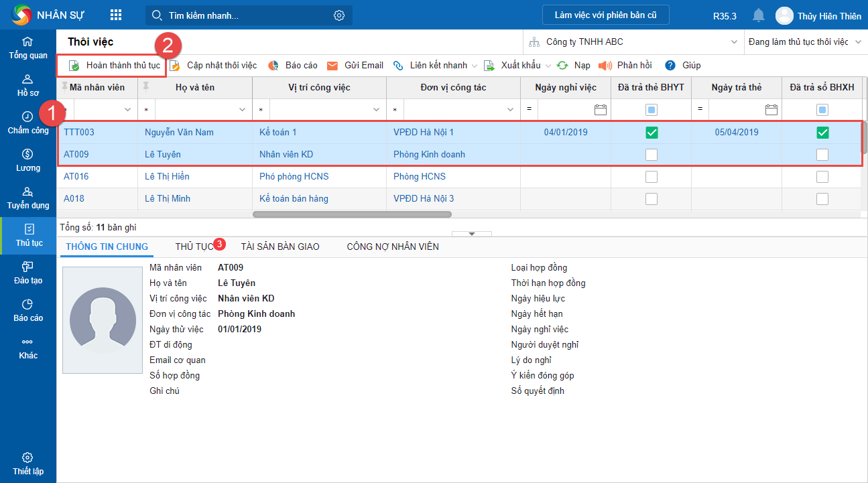Image resolution: width=868 pixels, height=483 pixels.
Task: Go to Lương module in sidebar
Action: [x=28, y=160]
